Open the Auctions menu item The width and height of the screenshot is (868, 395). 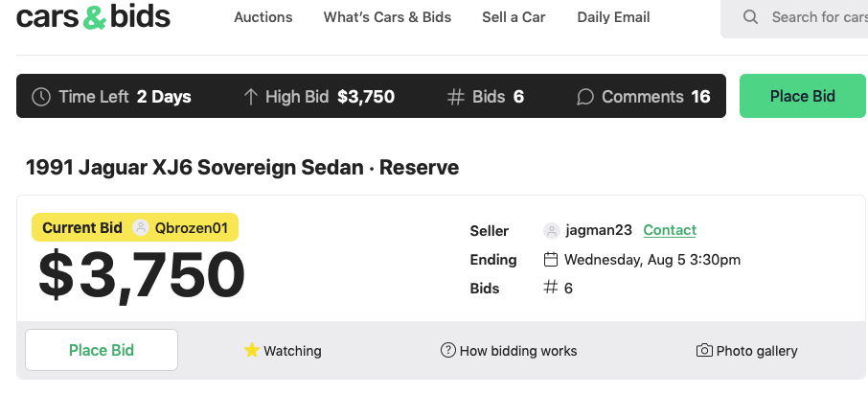click(x=263, y=17)
